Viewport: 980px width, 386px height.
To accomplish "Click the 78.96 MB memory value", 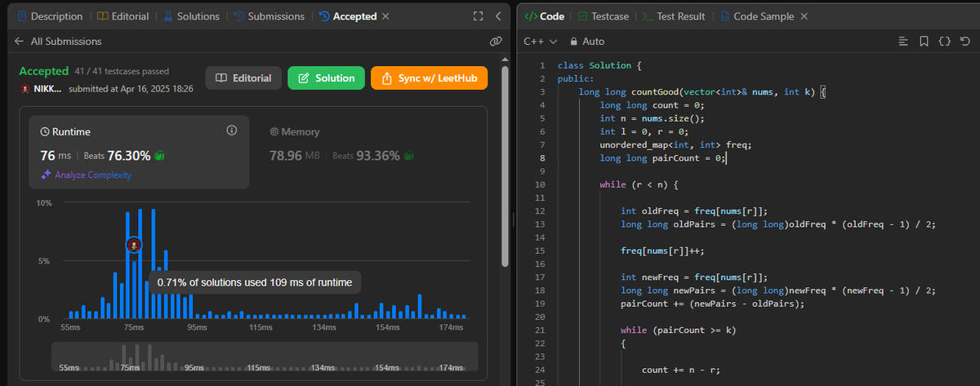I will (x=296, y=155).
